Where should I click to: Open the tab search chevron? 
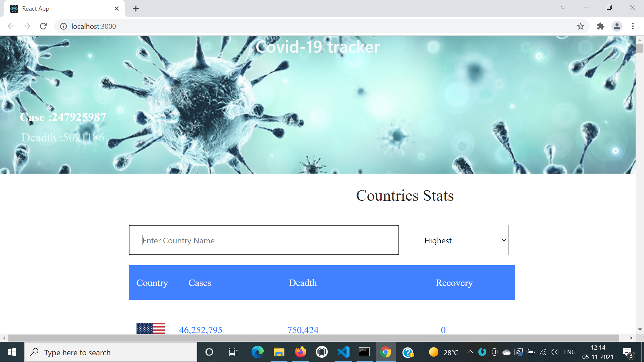point(563,7)
